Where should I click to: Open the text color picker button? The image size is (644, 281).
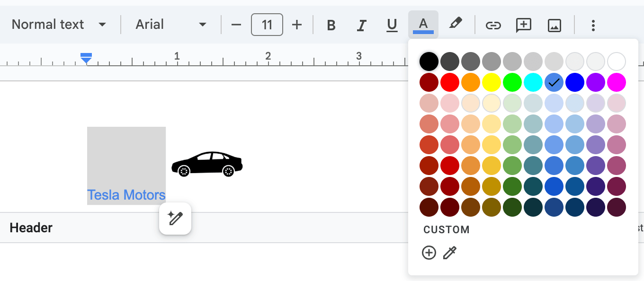pos(423,25)
